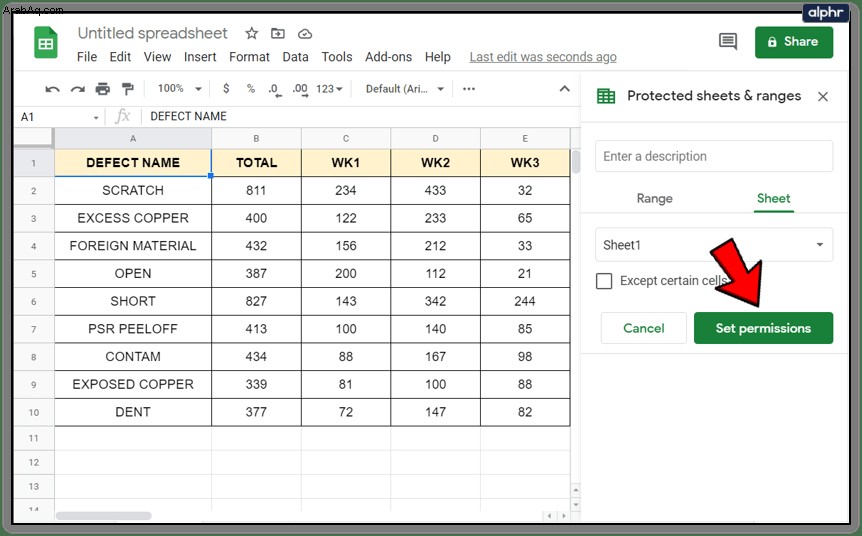Click the Enter a description field
This screenshot has width=862, height=536.
[714, 156]
